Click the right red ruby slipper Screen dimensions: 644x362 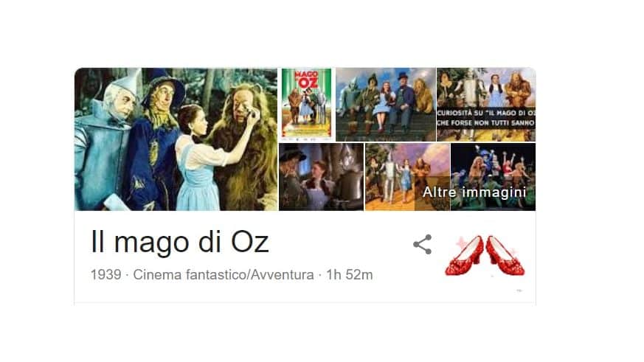(505, 255)
